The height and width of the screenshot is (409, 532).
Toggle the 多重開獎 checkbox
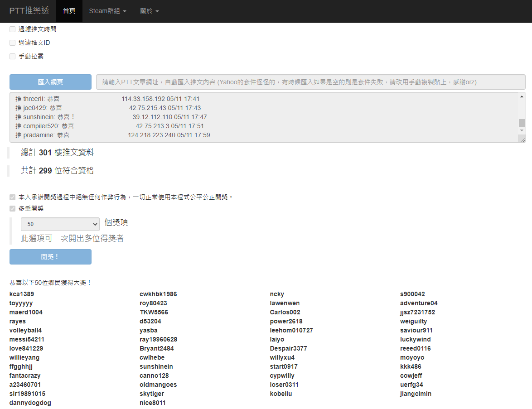click(x=13, y=208)
